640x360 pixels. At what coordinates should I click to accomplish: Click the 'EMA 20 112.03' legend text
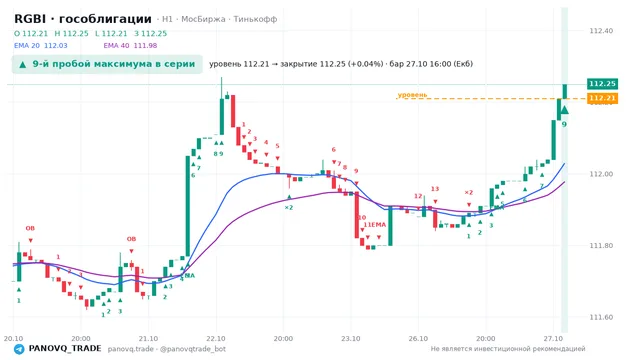pyautogui.click(x=41, y=46)
